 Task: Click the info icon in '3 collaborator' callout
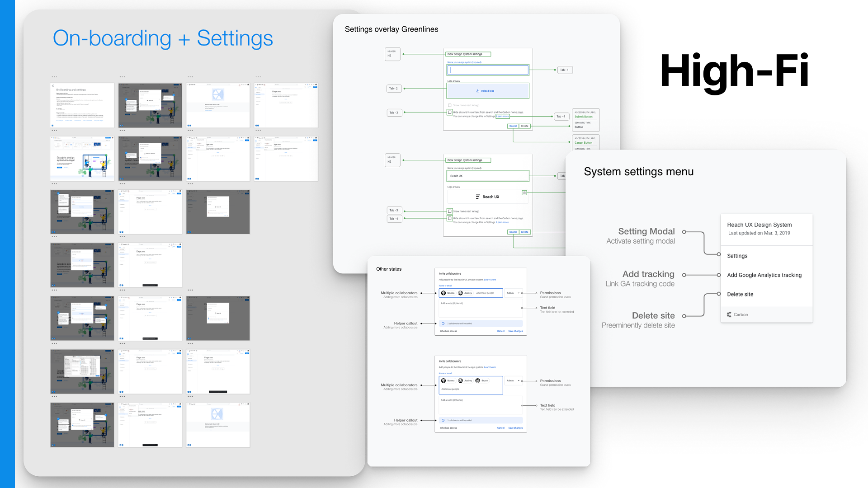(x=443, y=420)
